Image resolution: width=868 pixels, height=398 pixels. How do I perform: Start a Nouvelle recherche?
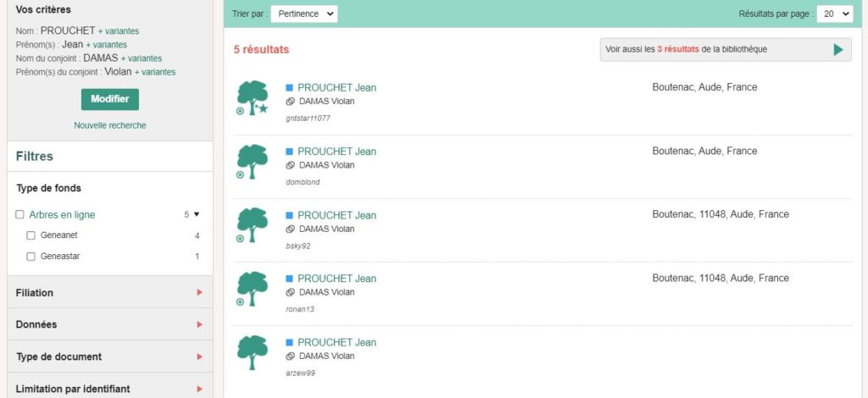110,125
